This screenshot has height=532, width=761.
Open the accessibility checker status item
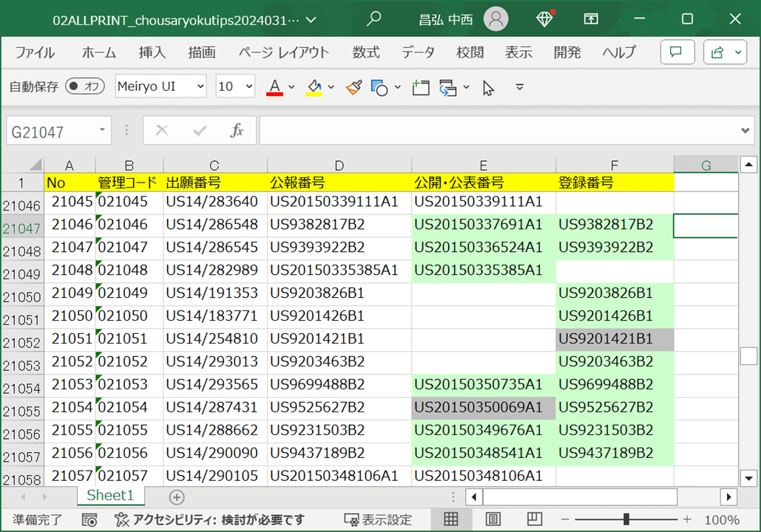coord(209,520)
